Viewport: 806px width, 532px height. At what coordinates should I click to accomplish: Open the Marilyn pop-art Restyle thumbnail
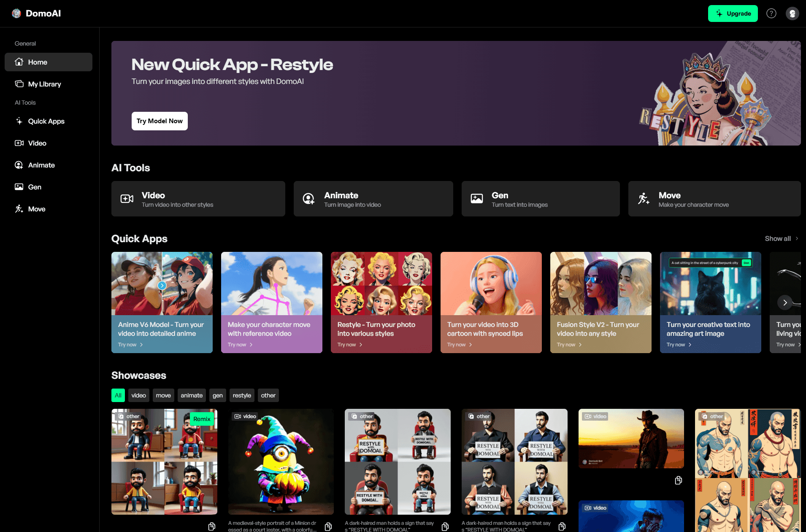[x=381, y=284]
